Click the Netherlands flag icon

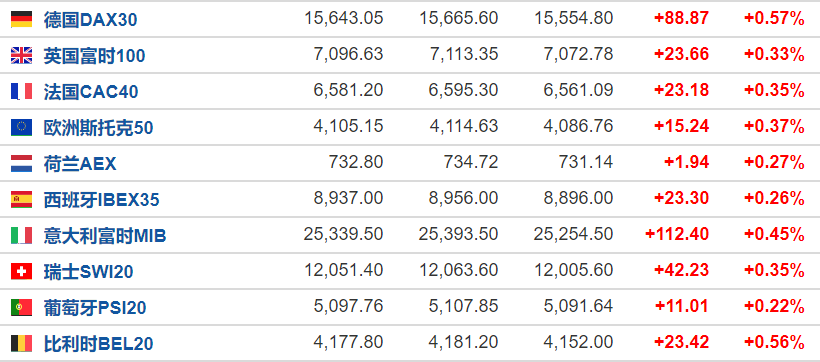[21, 164]
